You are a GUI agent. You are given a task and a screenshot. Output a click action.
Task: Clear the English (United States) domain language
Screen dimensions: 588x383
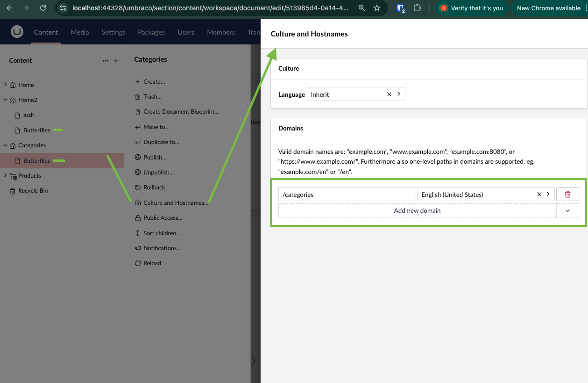tap(539, 194)
